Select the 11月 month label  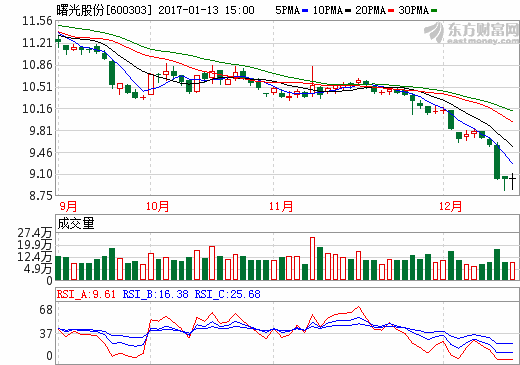[x=281, y=206]
